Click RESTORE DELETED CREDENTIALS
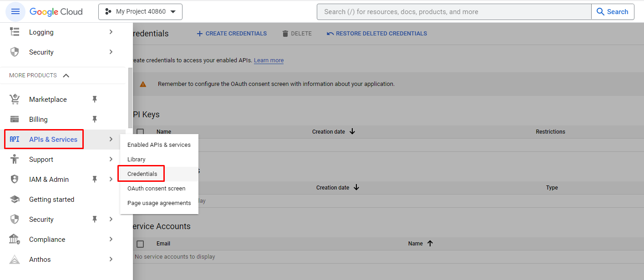This screenshot has height=280, width=644. point(377,34)
